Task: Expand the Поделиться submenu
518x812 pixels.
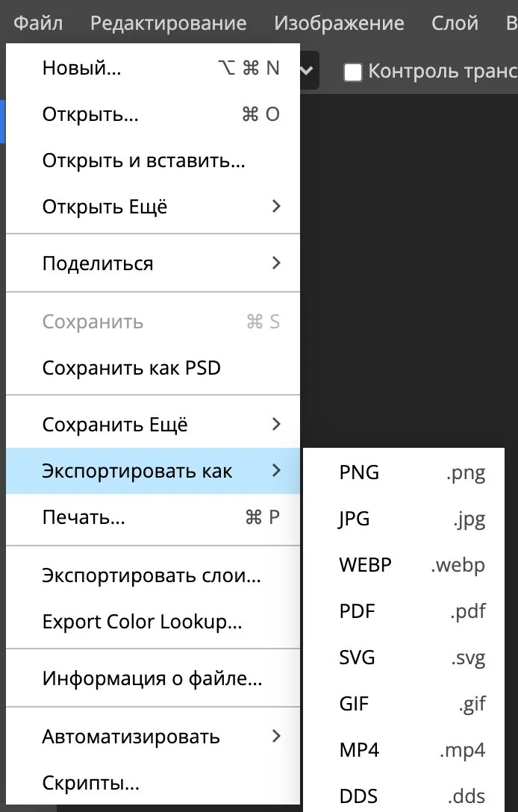Action: (x=153, y=263)
